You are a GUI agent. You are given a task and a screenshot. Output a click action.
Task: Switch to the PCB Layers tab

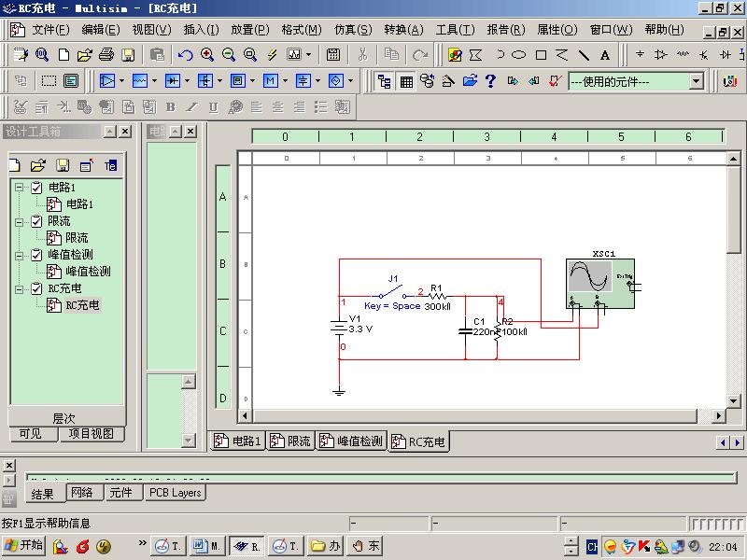(x=176, y=493)
